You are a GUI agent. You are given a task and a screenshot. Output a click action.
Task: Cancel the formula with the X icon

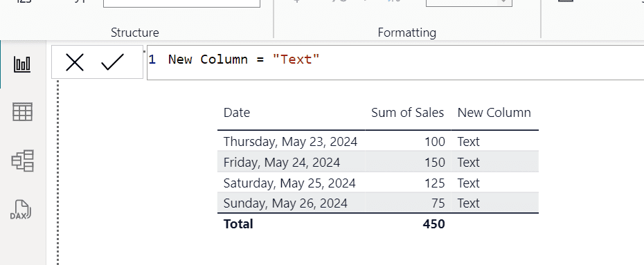pyautogui.click(x=75, y=63)
